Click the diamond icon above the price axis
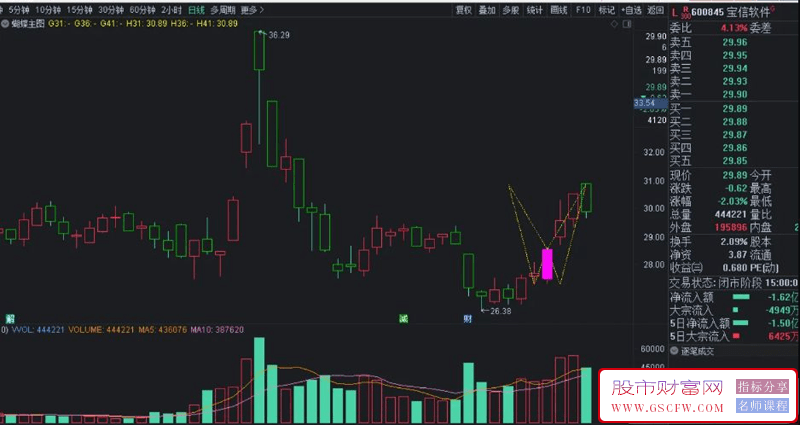Image resolution: width=800 pixels, height=425 pixels. (616, 23)
